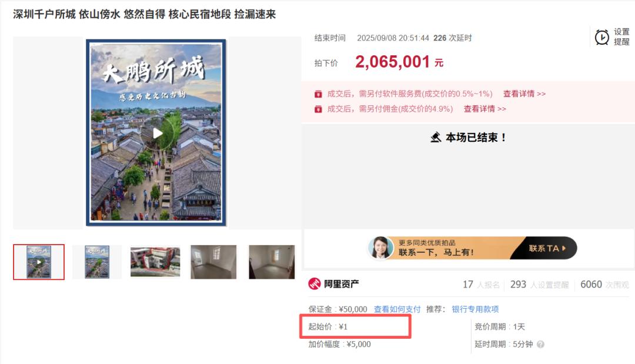635x364 pixels.
Task: Open the 银行专用款项 link
Action: [x=475, y=309]
